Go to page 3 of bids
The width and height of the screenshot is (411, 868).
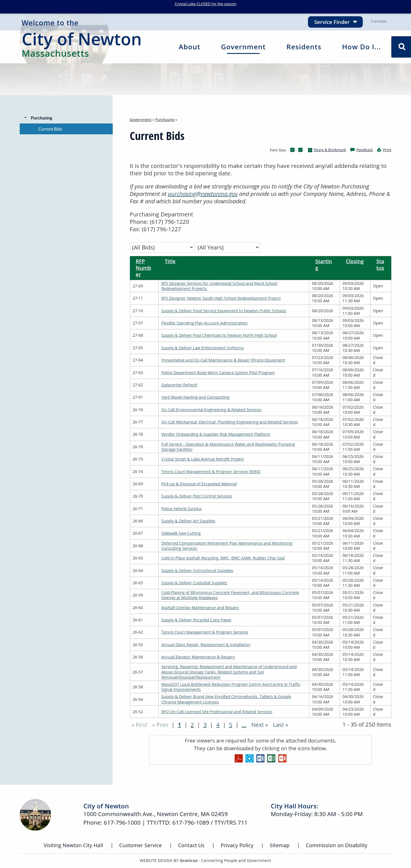pyautogui.click(x=205, y=725)
